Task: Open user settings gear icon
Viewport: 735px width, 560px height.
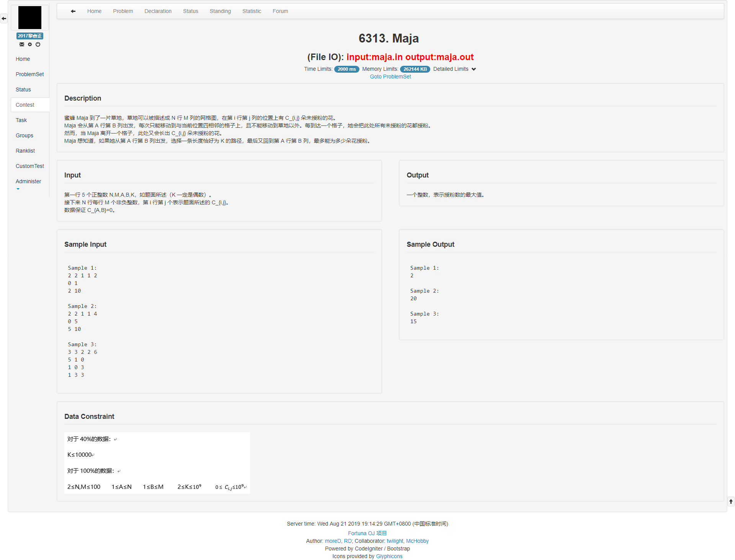Action: [x=30, y=44]
